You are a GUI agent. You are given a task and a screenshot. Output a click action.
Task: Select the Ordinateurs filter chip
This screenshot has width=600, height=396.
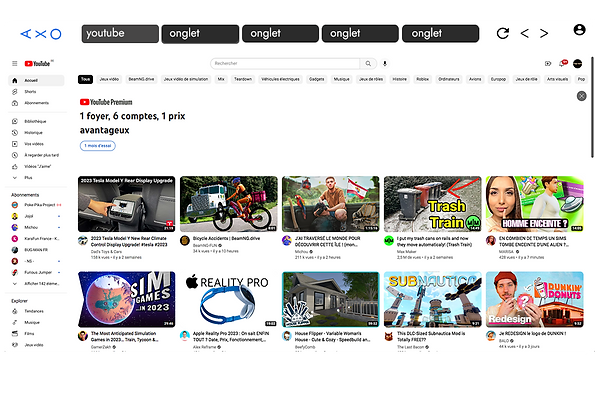pyautogui.click(x=449, y=79)
